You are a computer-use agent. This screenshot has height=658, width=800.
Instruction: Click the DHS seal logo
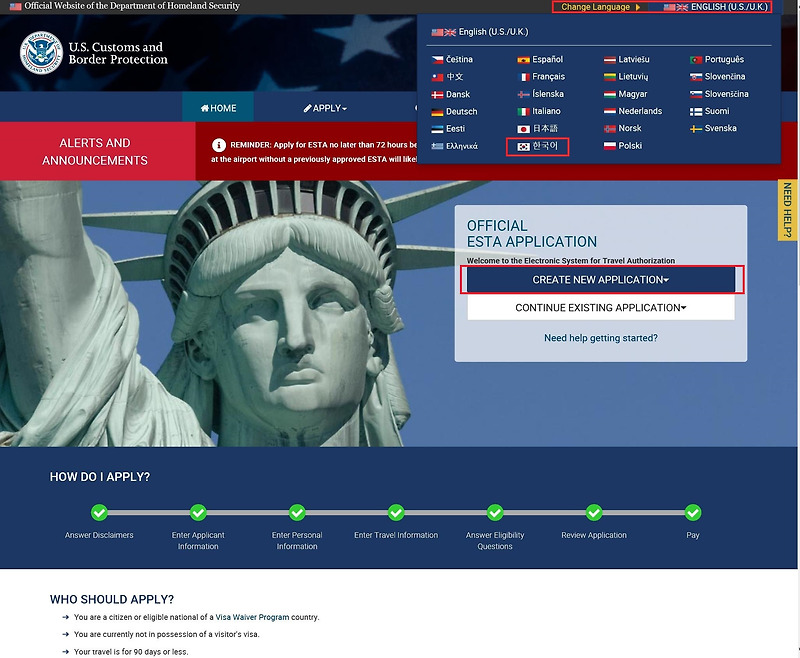tap(41, 53)
